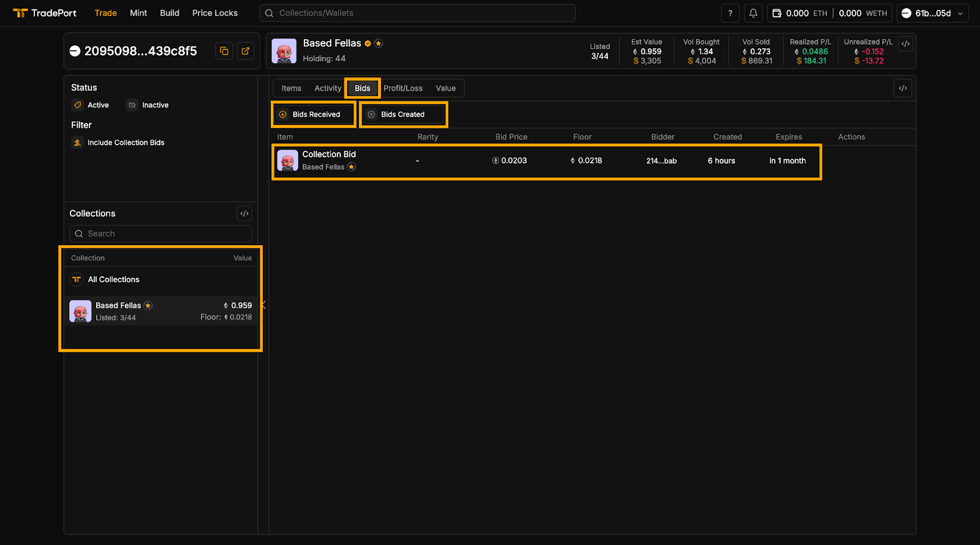Switch to the Items tab
This screenshot has height=545, width=980.
tap(292, 88)
